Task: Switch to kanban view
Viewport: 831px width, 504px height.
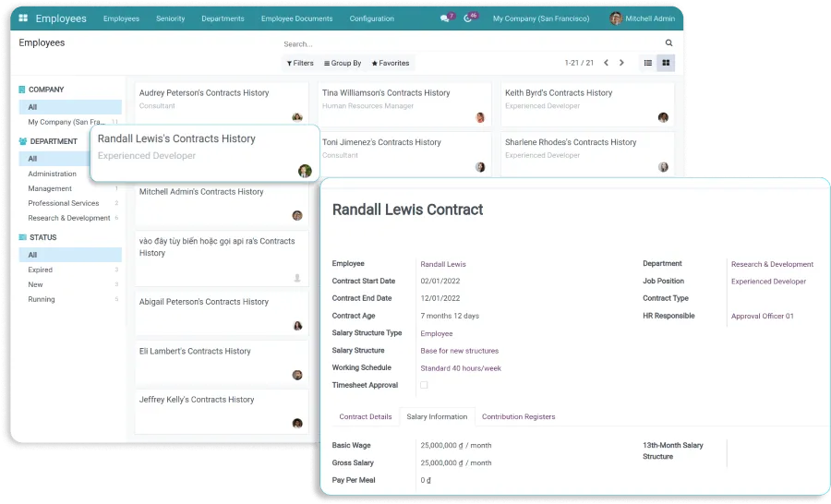Action: [x=665, y=63]
